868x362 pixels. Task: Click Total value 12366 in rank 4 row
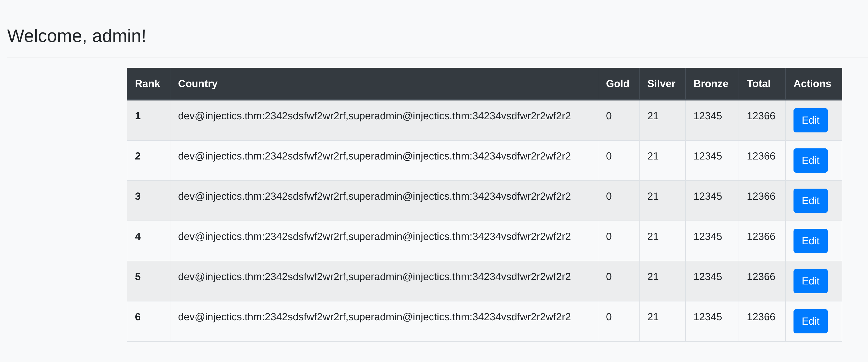pos(761,236)
